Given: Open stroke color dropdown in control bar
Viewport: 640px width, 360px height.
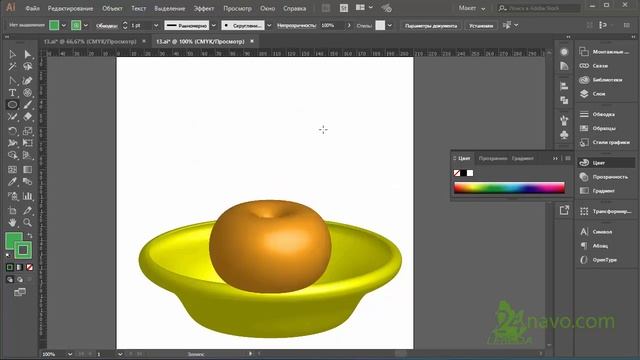Looking at the screenshot, I should click(x=85, y=25).
